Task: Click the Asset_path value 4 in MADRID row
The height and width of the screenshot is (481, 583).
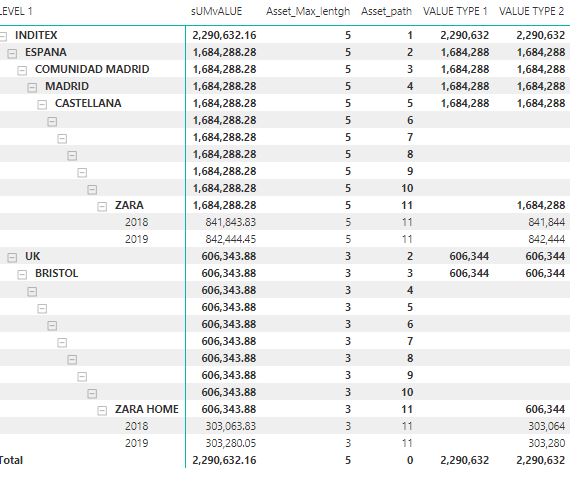Action: pyautogui.click(x=410, y=86)
